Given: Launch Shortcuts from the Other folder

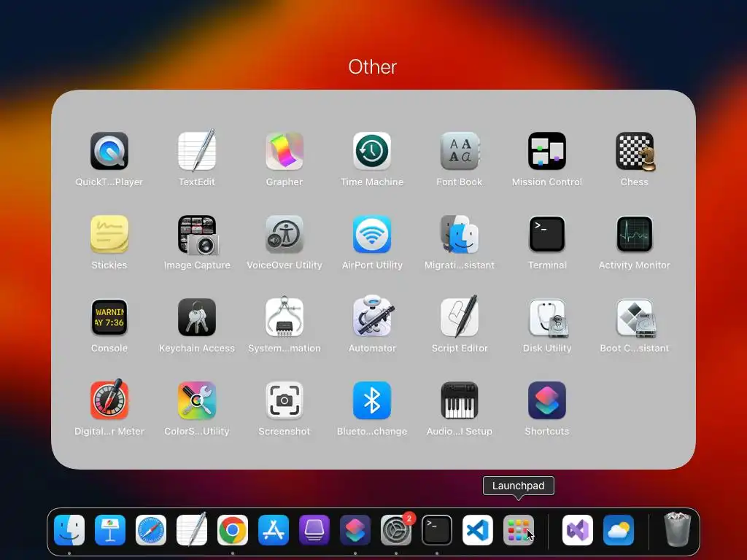Looking at the screenshot, I should tap(547, 400).
